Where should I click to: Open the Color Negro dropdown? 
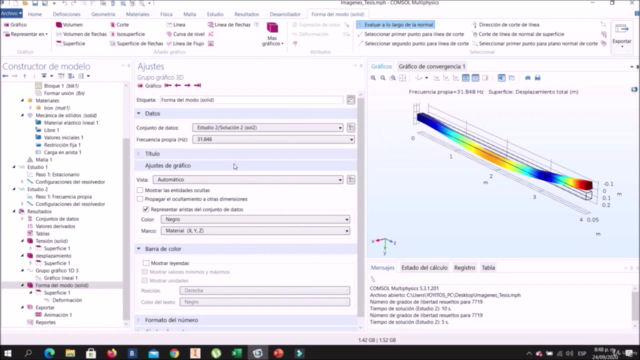pos(256,220)
